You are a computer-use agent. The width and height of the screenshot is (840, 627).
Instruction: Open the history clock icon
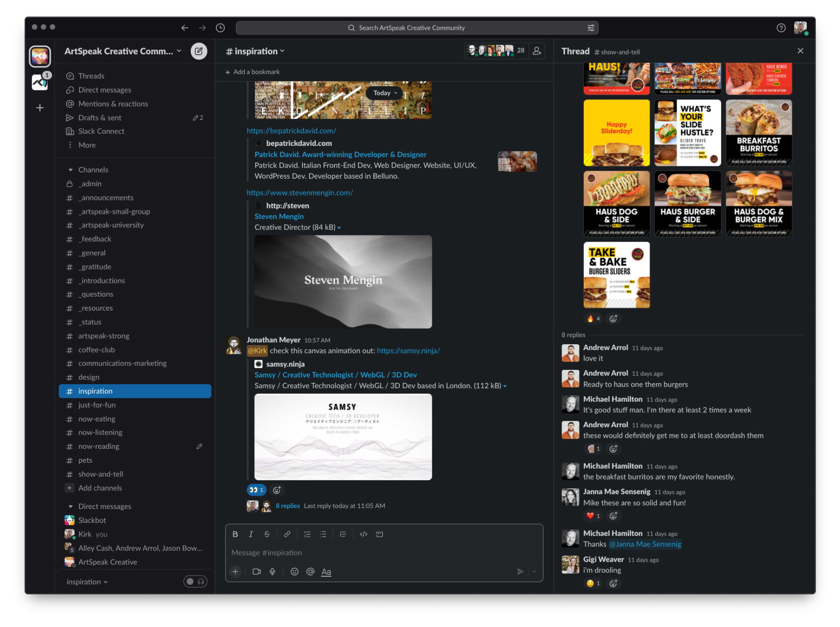[220, 28]
